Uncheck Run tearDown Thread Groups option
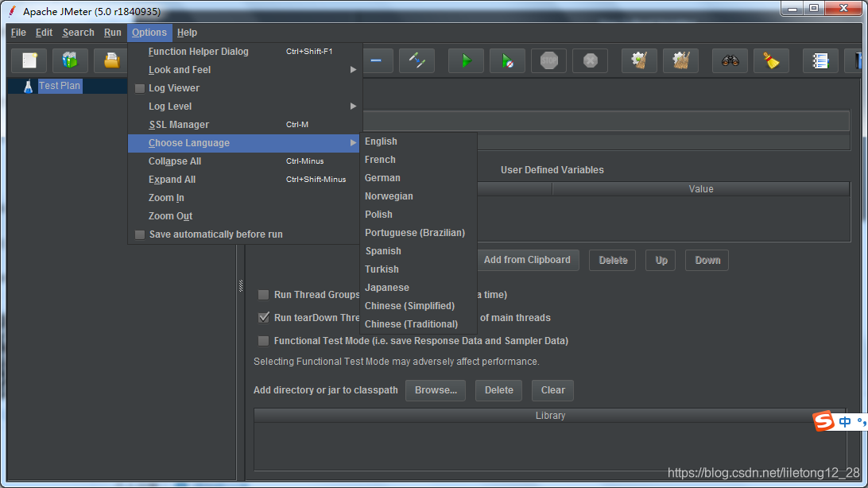Viewport: 868px width, 488px height. [264, 318]
